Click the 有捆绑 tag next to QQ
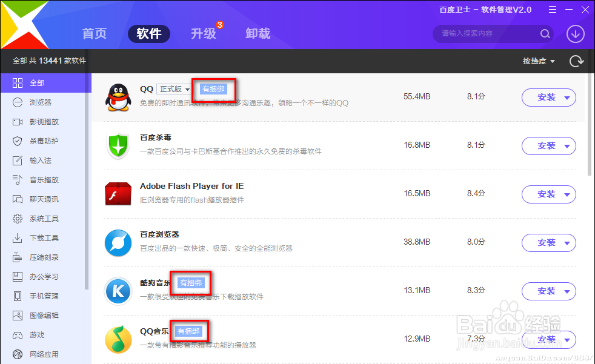 tap(214, 89)
